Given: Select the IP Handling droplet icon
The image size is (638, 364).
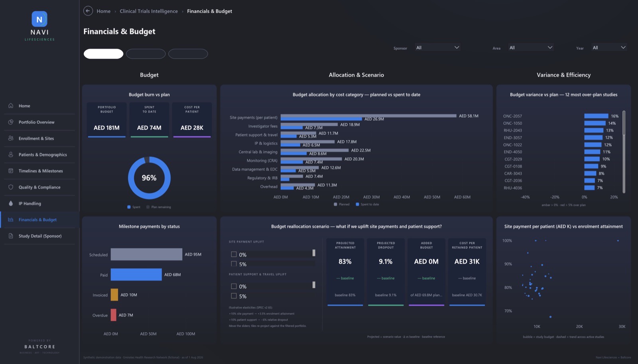Looking at the screenshot, I should click(11, 203).
